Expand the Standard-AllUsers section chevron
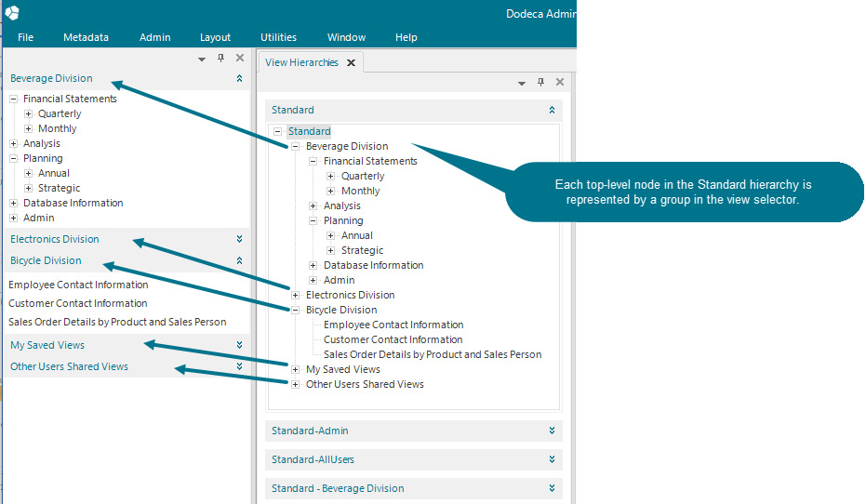Image resolution: width=866 pixels, height=504 pixels. click(552, 459)
